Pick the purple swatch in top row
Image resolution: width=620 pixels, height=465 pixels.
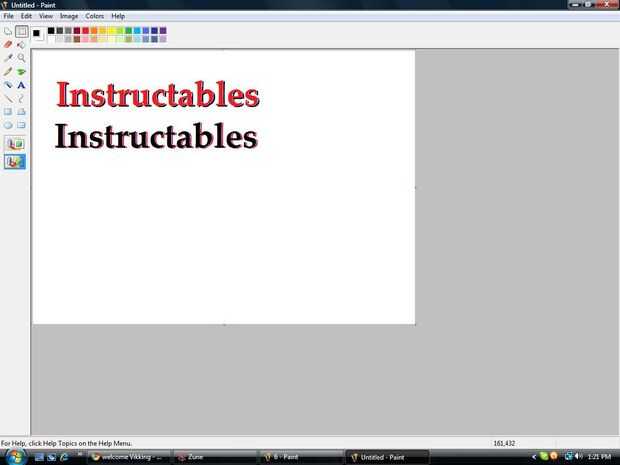coord(163,30)
